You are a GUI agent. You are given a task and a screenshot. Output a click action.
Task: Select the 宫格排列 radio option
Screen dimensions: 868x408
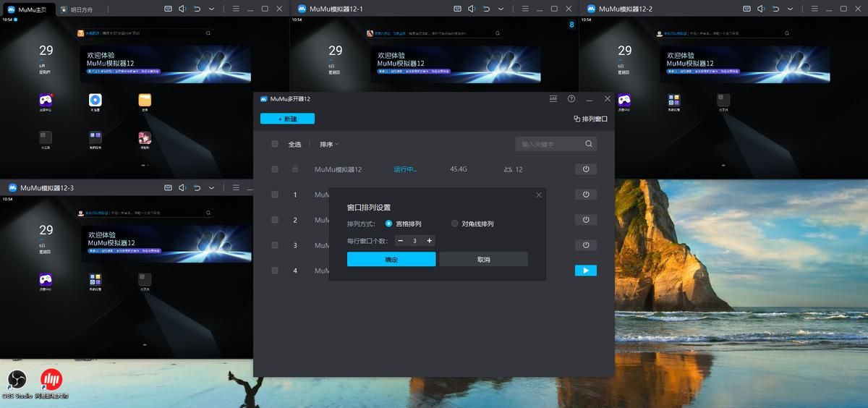[389, 224]
